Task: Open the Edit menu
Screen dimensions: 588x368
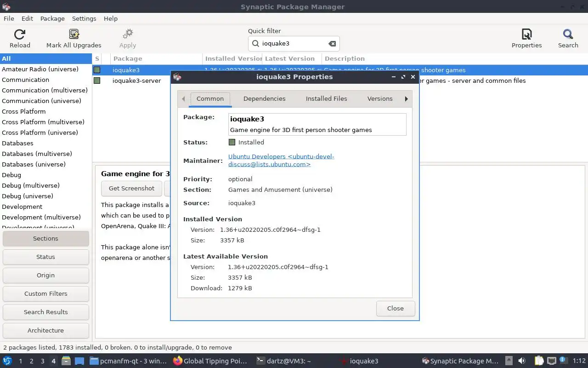Action: click(x=27, y=18)
